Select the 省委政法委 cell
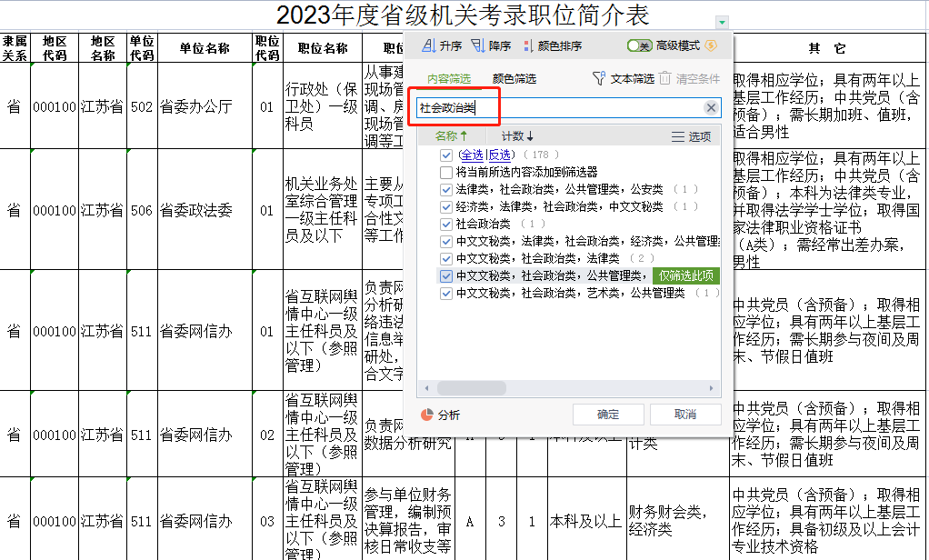929x560 pixels. (205, 210)
